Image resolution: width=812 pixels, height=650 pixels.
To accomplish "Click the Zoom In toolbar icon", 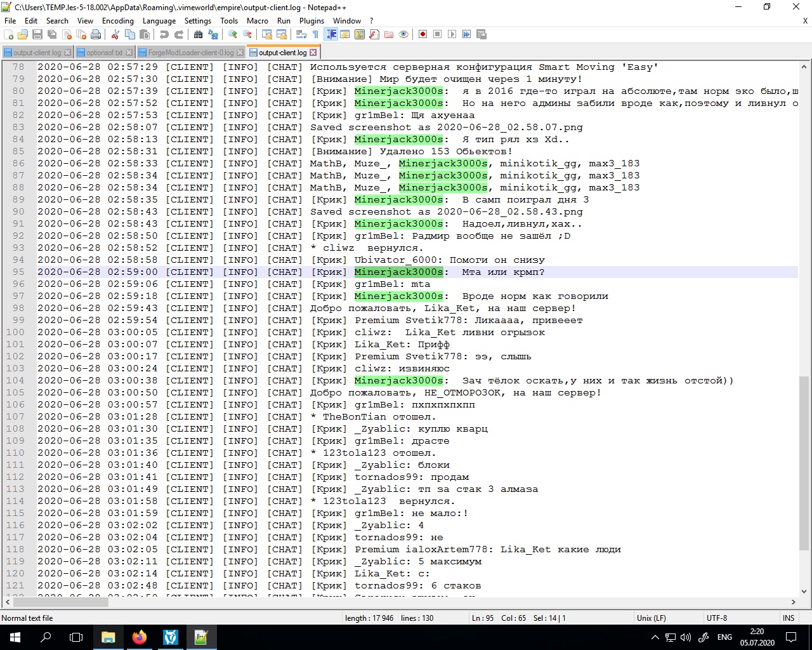I will tap(233, 34).
